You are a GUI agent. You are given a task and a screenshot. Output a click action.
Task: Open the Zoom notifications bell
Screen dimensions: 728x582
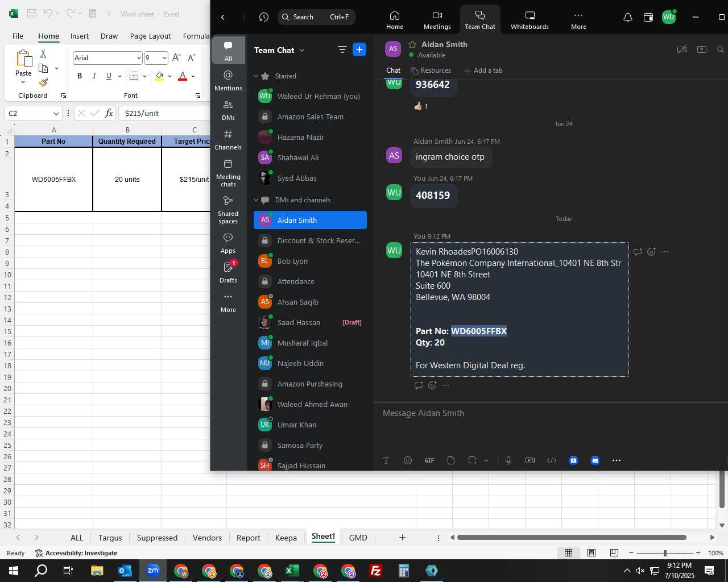click(628, 17)
